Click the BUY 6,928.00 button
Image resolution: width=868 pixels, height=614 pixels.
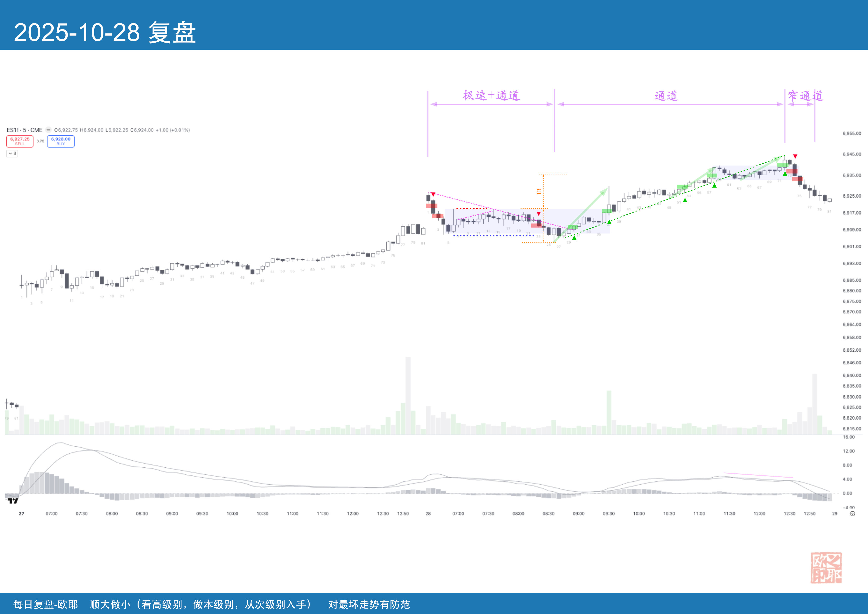click(60, 141)
